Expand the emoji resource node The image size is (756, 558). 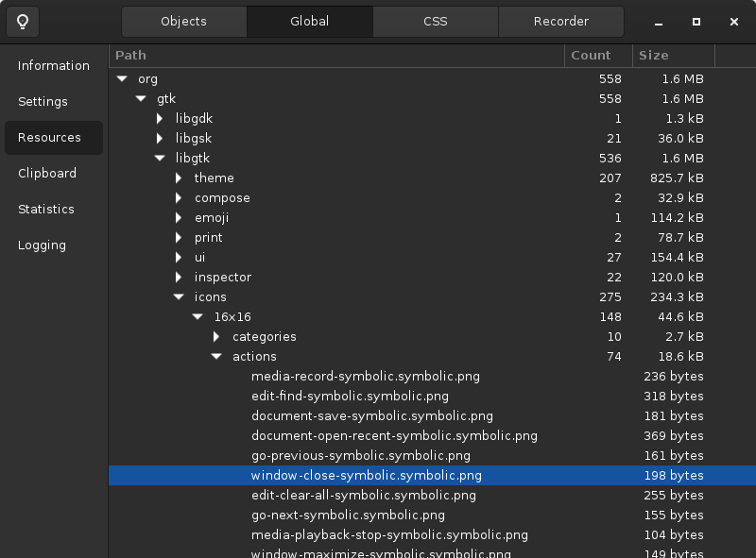click(178, 217)
